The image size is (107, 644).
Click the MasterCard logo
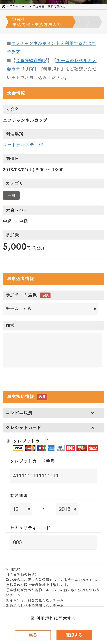coord(30,448)
